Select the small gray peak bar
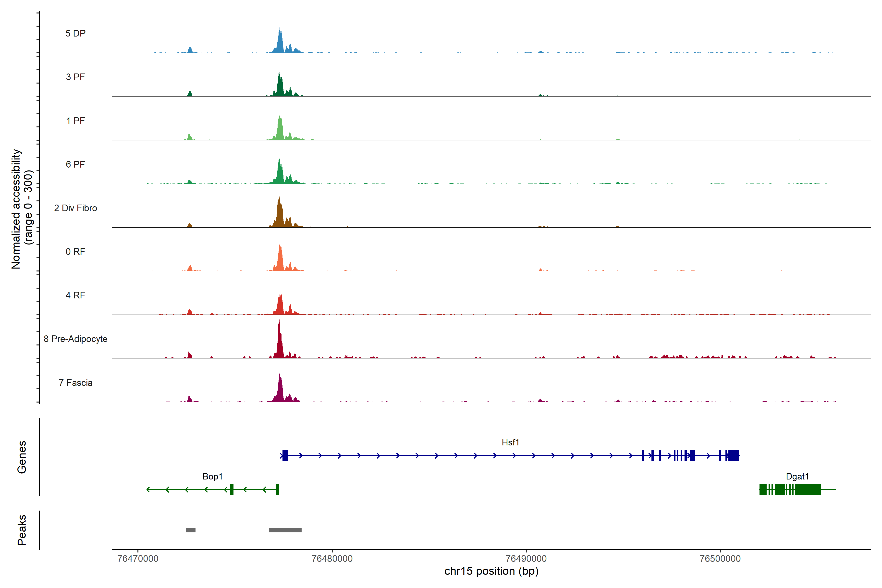The width and height of the screenshot is (882, 588). 191,530
